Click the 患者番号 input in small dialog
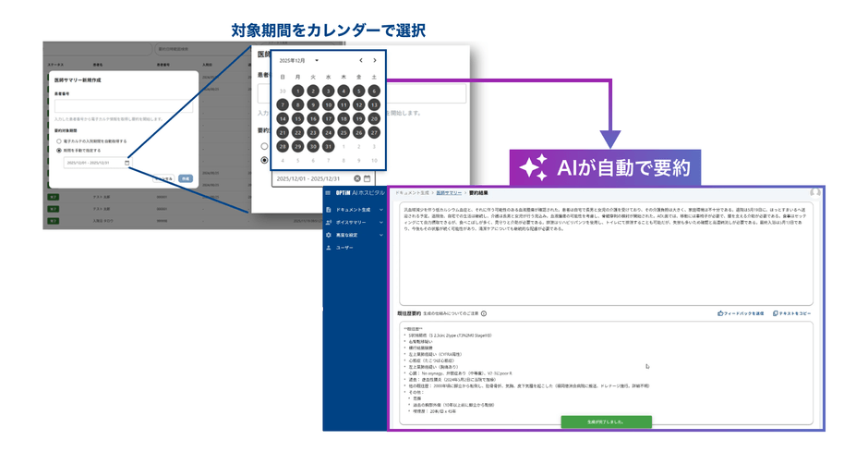 pos(124,106)
